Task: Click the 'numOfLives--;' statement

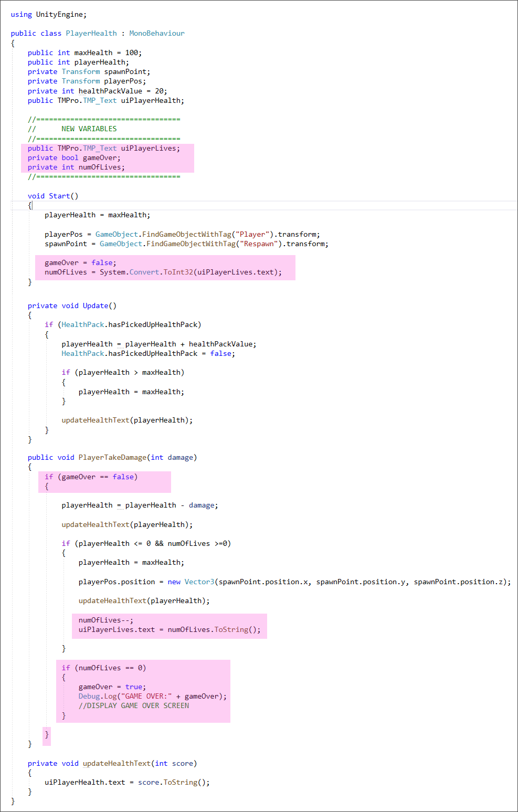Action: click(x=105, y=620)
